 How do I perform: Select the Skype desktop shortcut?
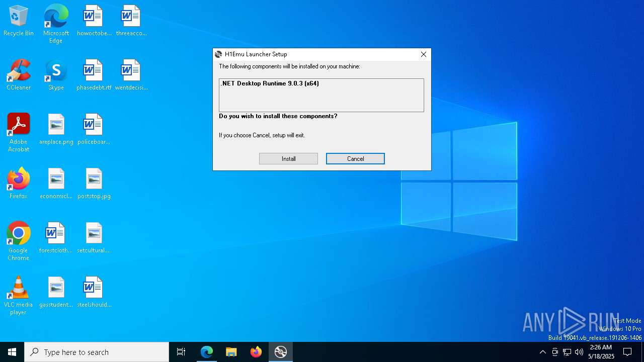click(56, 75)
